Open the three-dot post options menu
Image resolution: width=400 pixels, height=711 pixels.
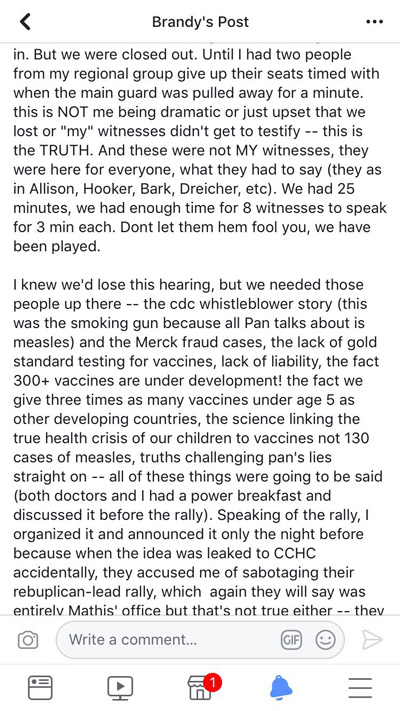pyautogui.click(x=374, y=22)
